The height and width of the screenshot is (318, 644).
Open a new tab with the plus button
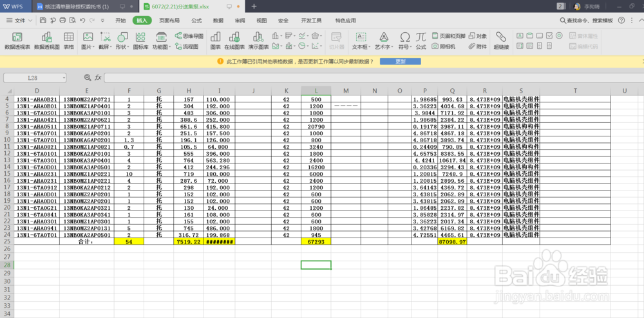254,6
